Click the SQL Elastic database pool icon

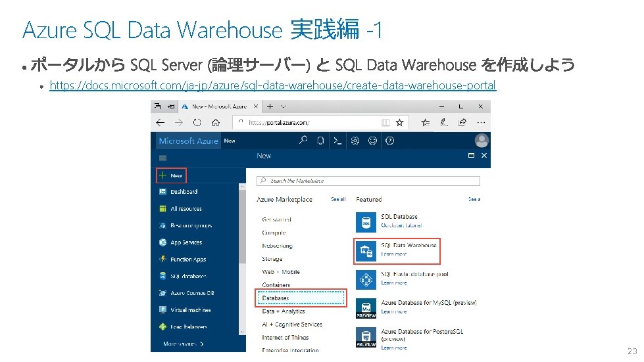366,280
